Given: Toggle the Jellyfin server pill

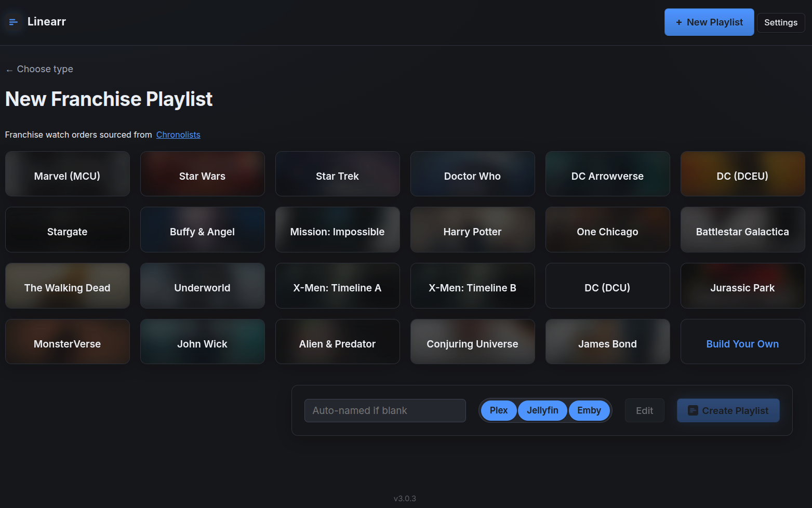Looking at the screenshot, I should (x=542, y=410).
